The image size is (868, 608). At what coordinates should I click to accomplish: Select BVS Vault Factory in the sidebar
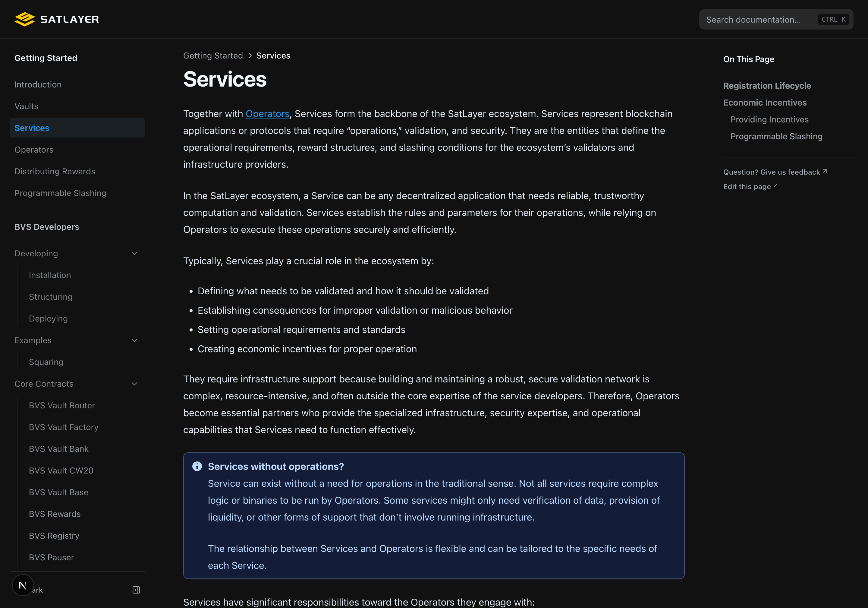(64, 427)
